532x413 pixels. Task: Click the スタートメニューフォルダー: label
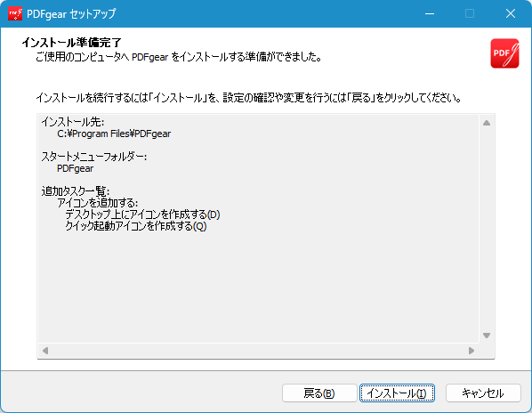click(x=94, y=157)
